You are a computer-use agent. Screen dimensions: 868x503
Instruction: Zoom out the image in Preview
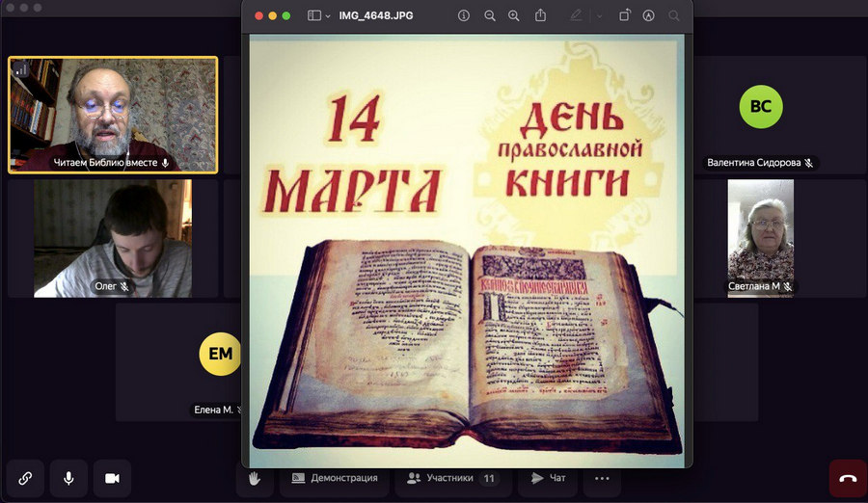coord(489,15)
